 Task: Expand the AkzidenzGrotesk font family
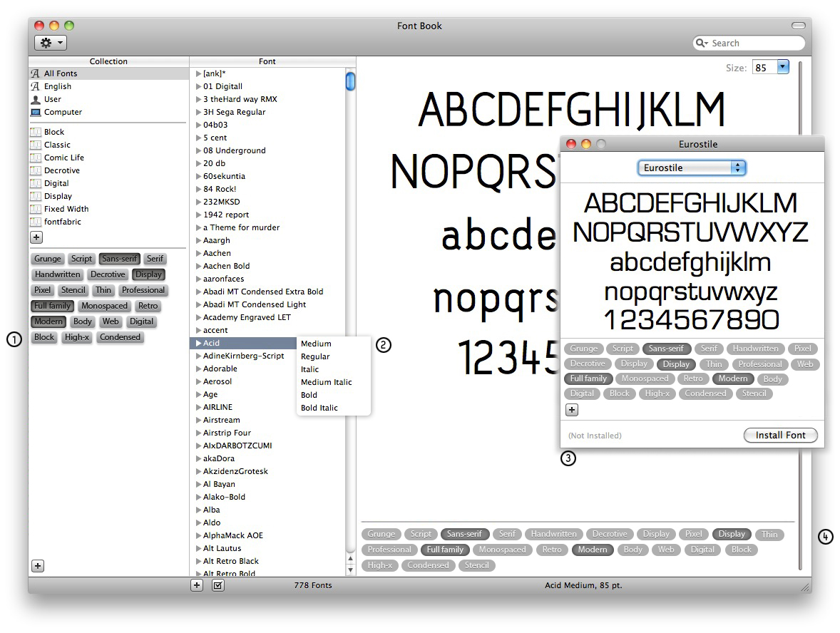point(199,471)
